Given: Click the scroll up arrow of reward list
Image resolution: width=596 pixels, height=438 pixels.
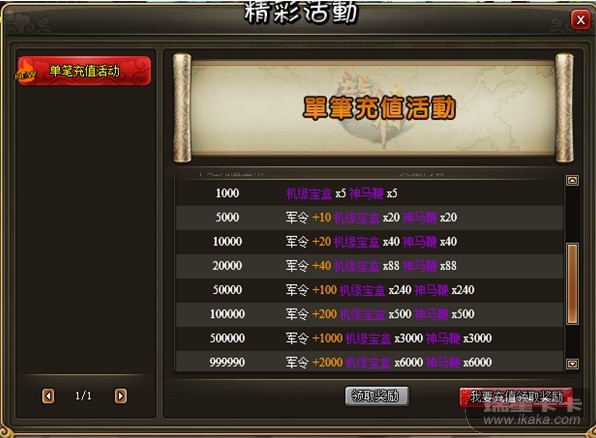Looking at the screenshot, I should [572, 180].
